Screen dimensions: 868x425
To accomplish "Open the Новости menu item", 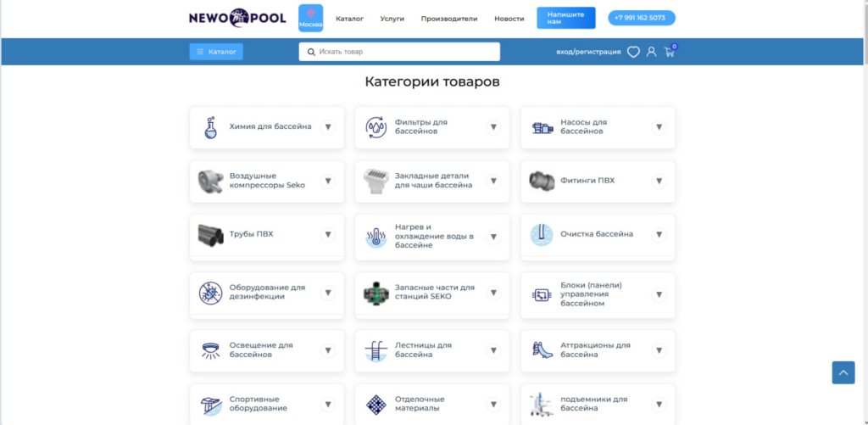I will (509, 19).
